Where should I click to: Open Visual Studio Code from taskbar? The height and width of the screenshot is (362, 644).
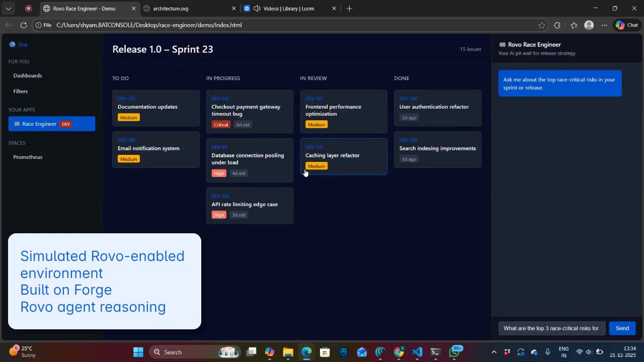click(x=417, y=352)
